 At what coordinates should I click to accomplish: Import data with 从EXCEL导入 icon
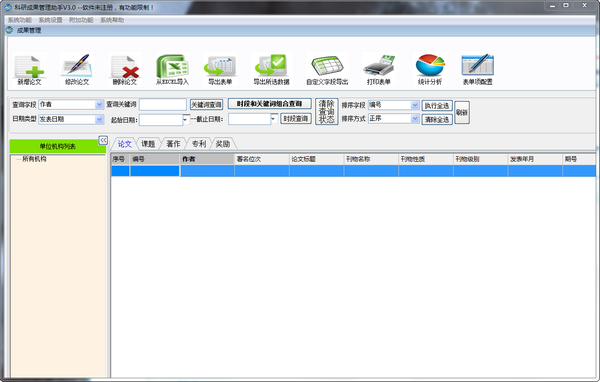(x=172, y=70)
